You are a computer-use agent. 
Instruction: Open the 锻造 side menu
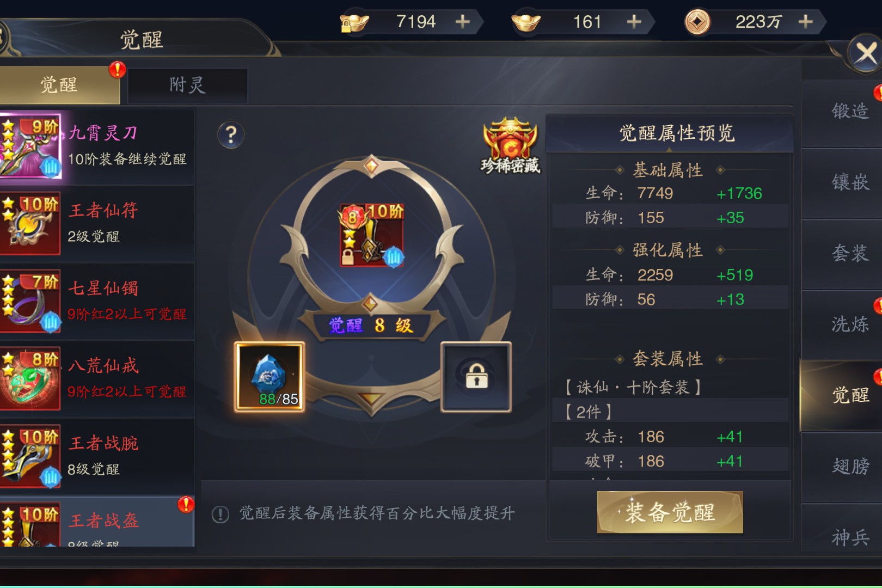[x=849, y=112]
